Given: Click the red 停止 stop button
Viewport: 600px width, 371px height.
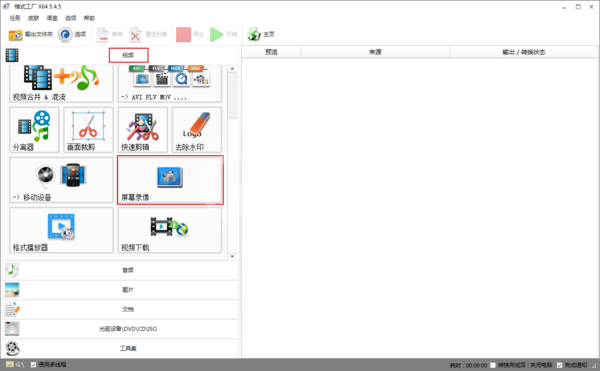Looking at the screenshot, I should point(190,34).
